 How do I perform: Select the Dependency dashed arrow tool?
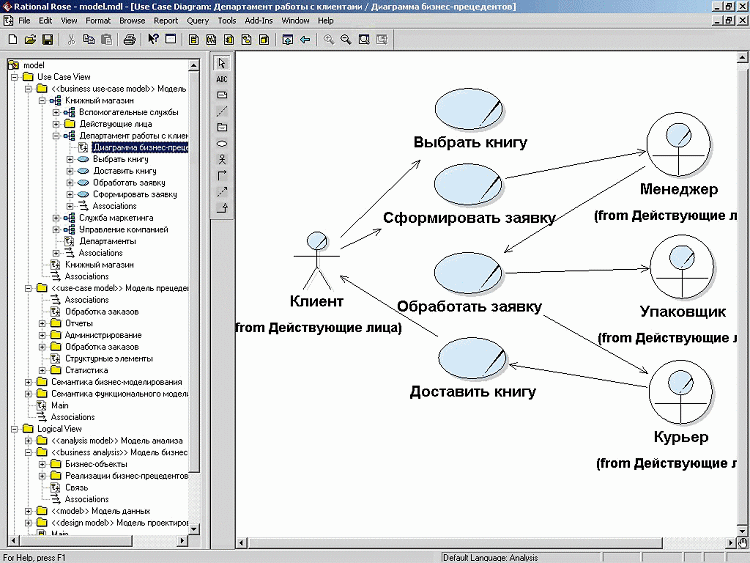[222, 192]
